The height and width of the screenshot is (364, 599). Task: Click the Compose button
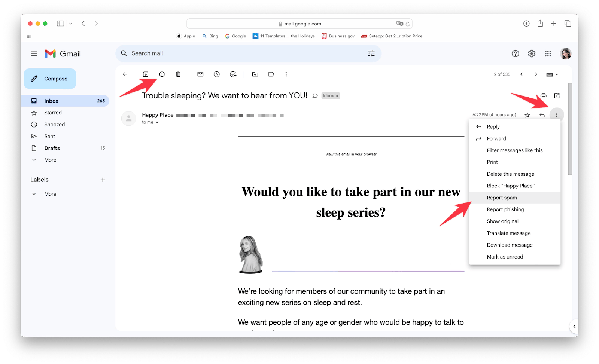[50, 79]
